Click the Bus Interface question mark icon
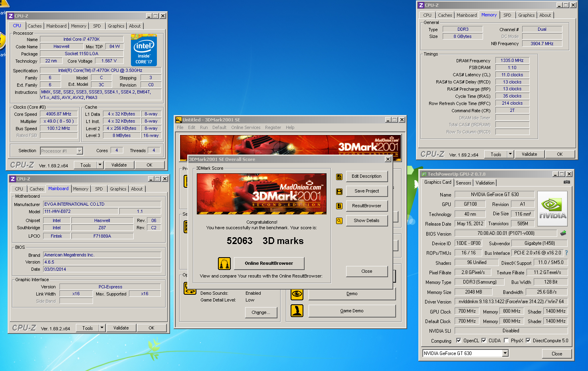This screenshot has height=371, width=588. click(x=566, y=253)
